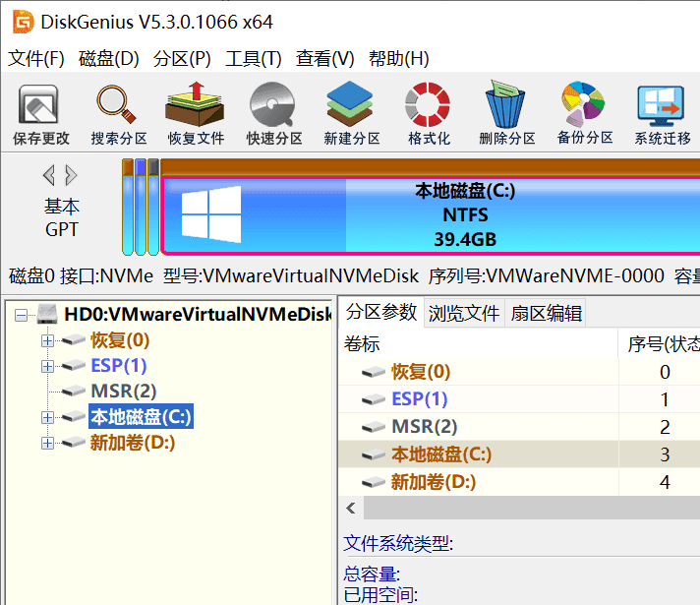Image resolution: width=700 pixels, height=605 pixels.
Task: Go to previous disk with left arrow
Action: coord(49,175)
